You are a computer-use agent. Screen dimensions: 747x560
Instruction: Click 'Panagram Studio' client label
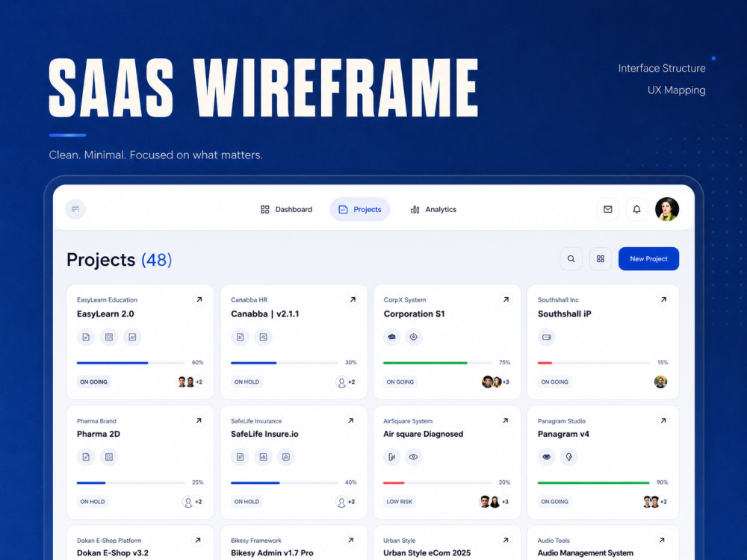point(562,421)
